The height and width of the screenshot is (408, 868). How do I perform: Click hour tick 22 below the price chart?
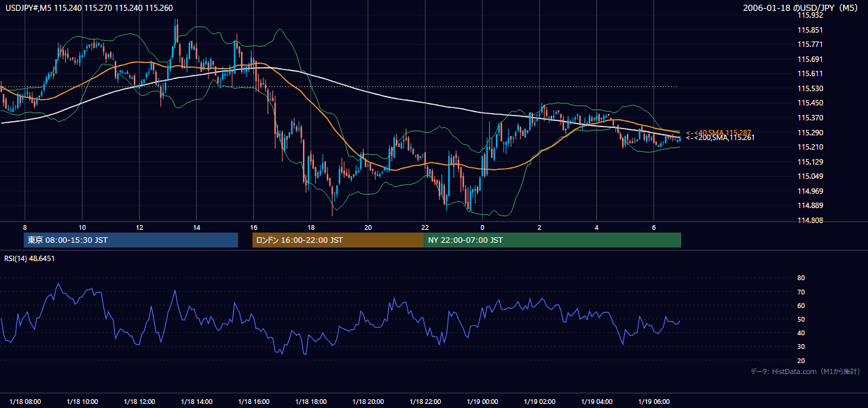coord(425,227)
